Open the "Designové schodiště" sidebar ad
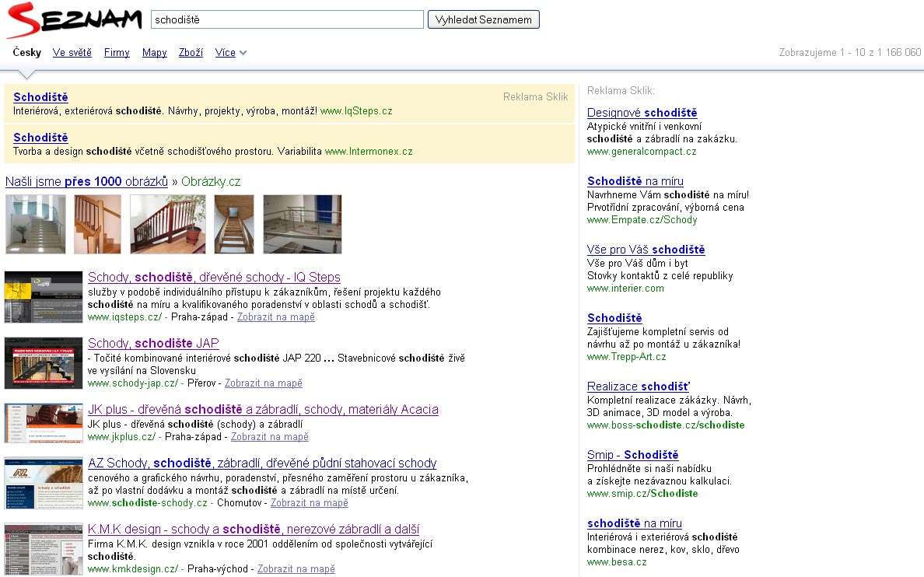This screenshot has width=924, height=577. coord(642,113)
